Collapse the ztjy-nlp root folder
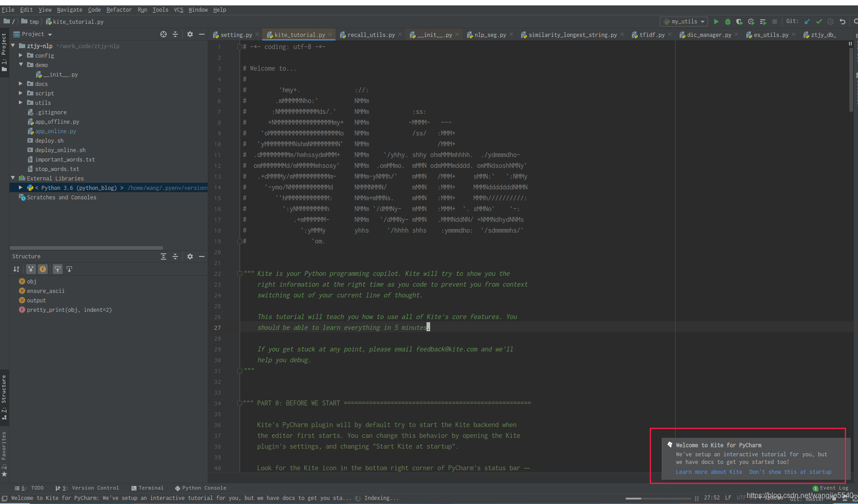Screen dimensions: 858x504 coord(14,46)
